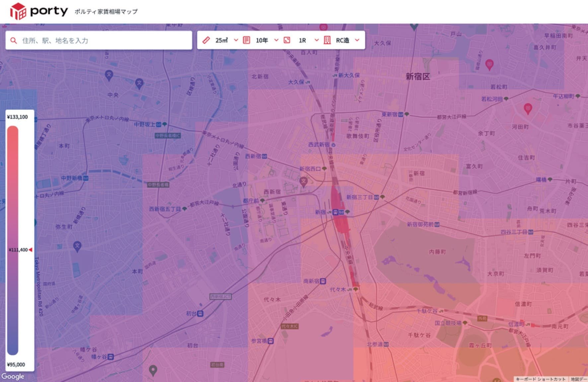Click the ポルティ家賃相場マップ title
The width and height of the screenshot is (588, 382).
click(106, 12)
